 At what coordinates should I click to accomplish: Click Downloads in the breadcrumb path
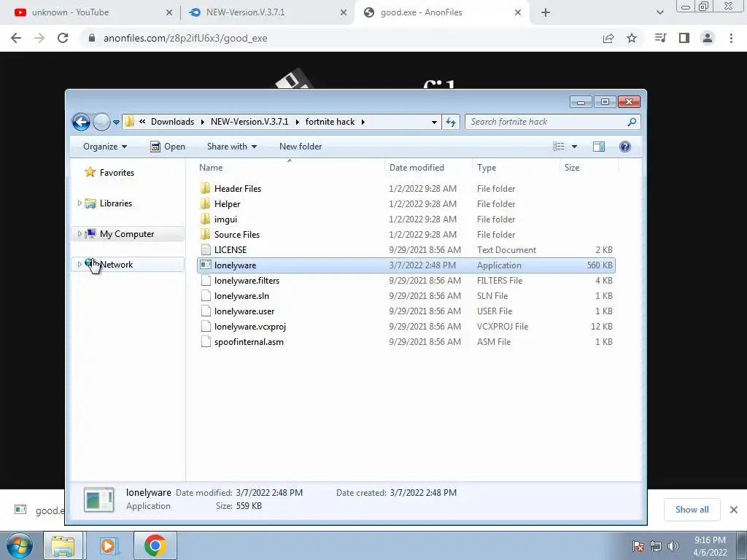coord(172,122)
